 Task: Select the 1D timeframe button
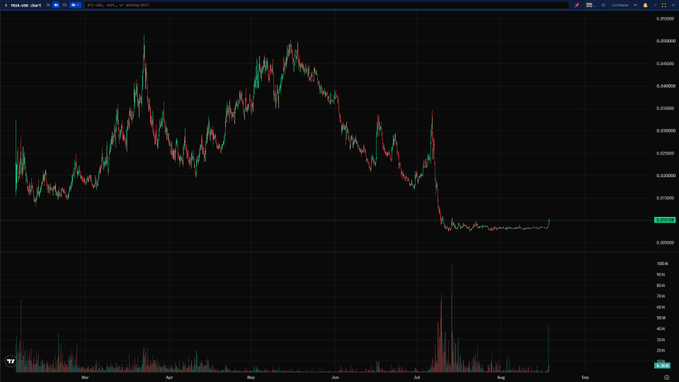tap(65, 5)
